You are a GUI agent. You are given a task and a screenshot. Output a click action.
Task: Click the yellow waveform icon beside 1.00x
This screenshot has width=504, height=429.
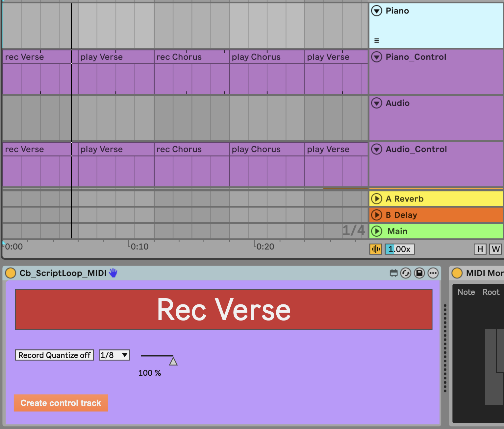pos(376,249)
